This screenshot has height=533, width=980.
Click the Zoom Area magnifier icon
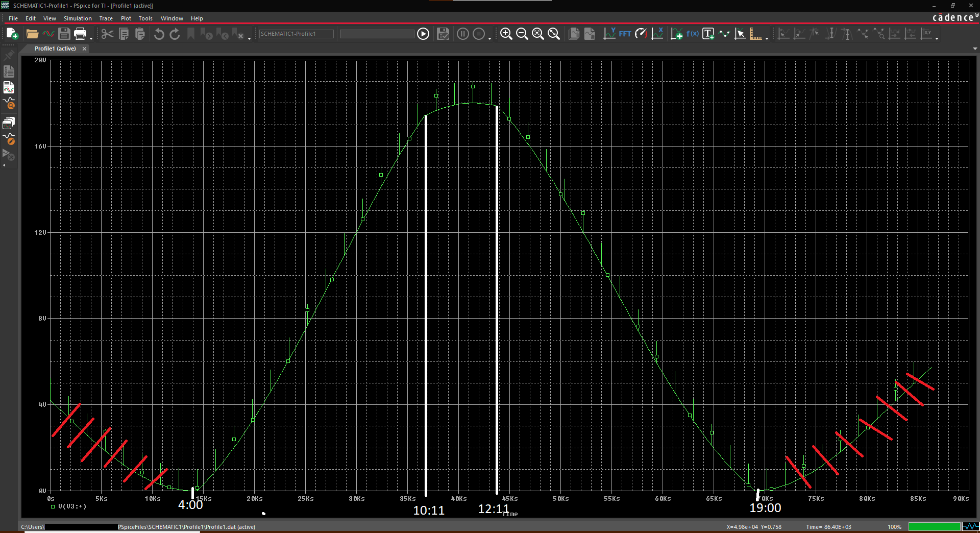click(537, 34)
